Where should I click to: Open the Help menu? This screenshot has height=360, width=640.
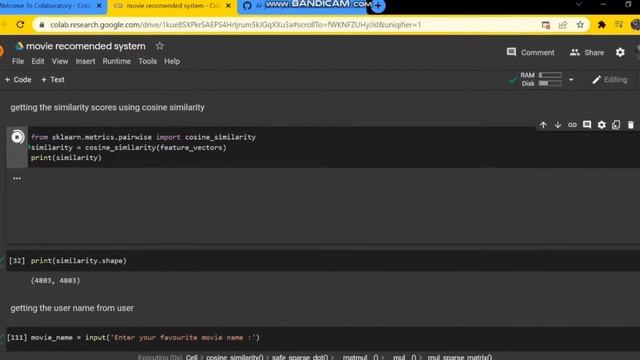[x=172, y=61]
